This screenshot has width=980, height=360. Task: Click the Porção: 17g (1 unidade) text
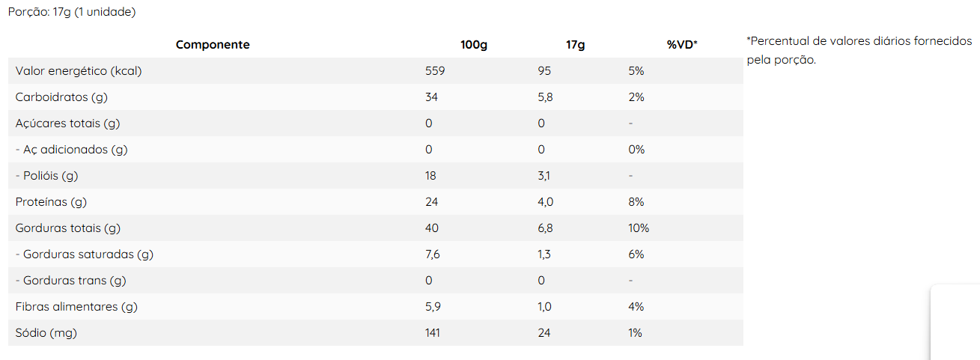71,13
